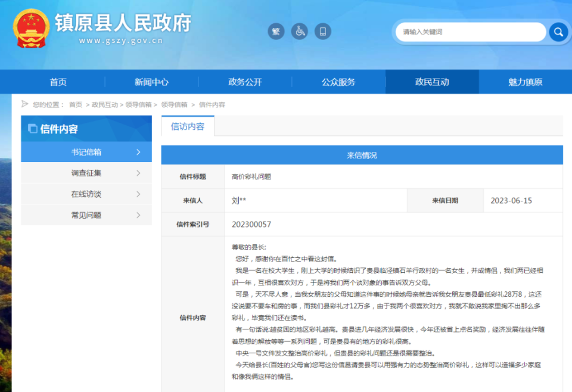The image size is (572, 392).
Task: Click the search magnifier icon
Action: point(557,32)
